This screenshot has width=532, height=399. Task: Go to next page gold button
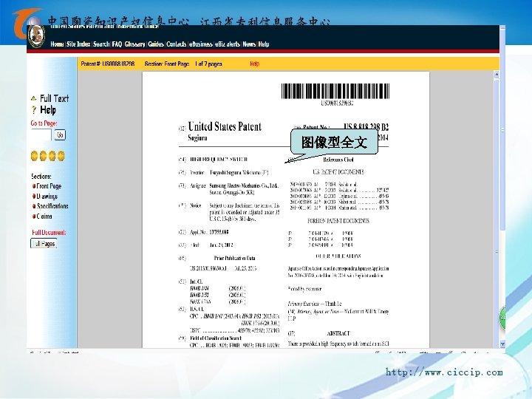pos(52,156)
